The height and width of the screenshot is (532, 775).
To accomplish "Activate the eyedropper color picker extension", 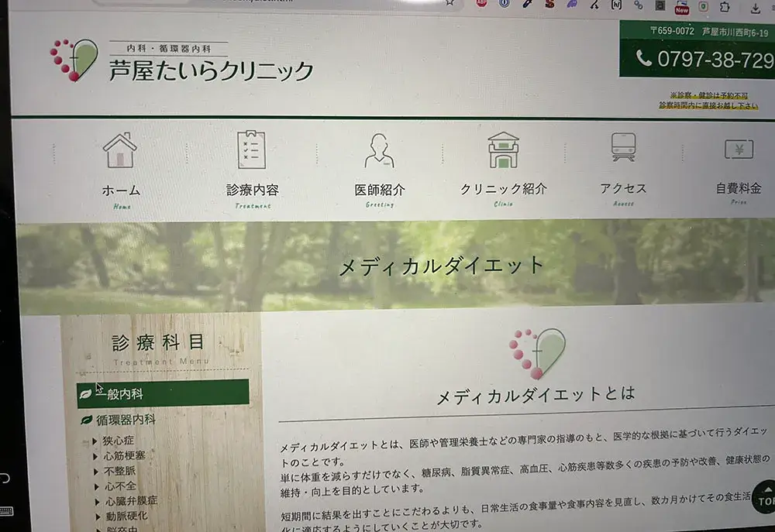I will point(527,3).
